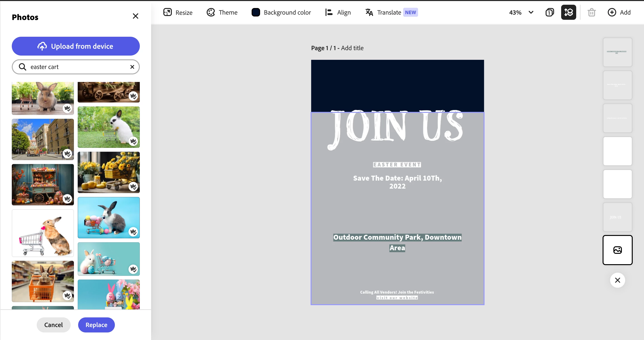644x340 pixels.
Task: Click the Add title page label
Action: point(352,48)
